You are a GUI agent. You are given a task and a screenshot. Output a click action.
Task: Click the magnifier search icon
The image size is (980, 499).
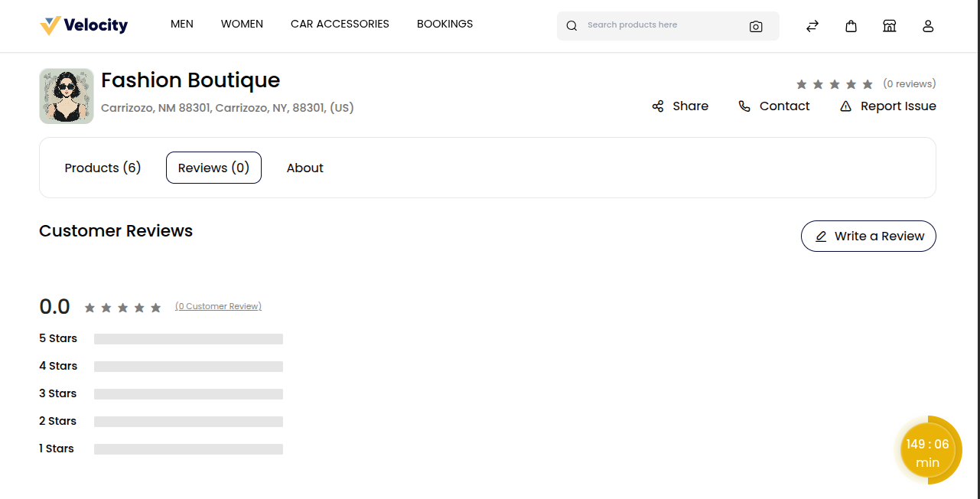[x=571, y=26]
